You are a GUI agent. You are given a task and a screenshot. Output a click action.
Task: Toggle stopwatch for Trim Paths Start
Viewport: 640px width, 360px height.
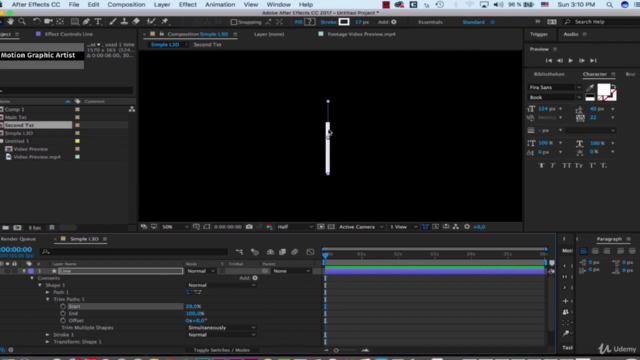click(x=63, y=306)
